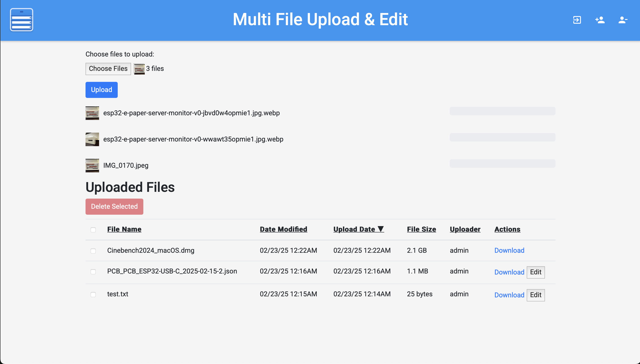Click the remove user icon
Viewport: 640px width, 364px height.
coord(622,20)
